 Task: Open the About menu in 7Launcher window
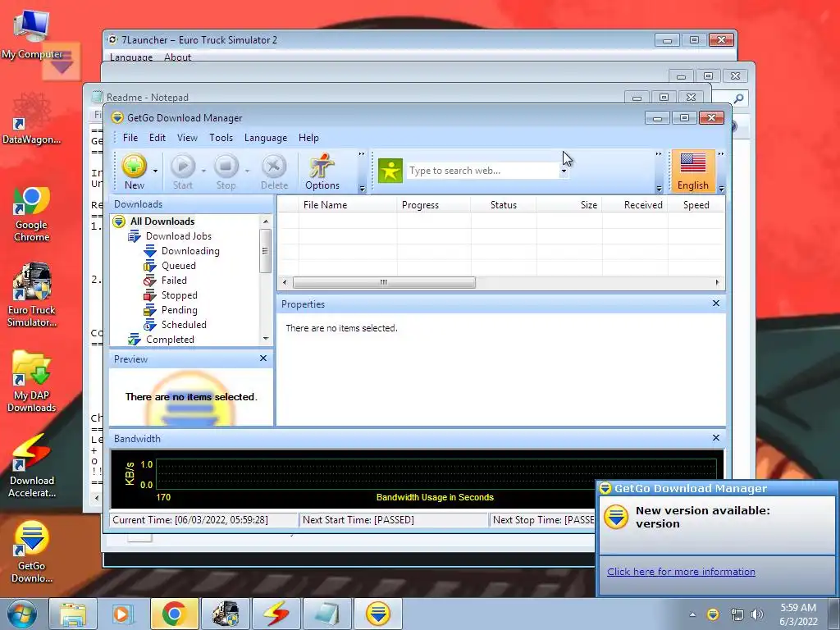pos(177,57)
